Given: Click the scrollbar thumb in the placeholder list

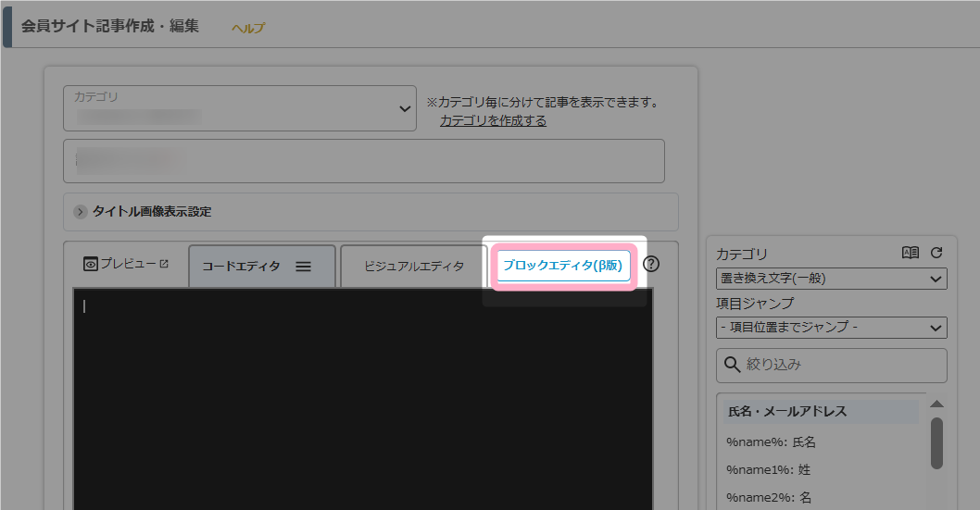Looking at the screenshot, I should 936,442.
